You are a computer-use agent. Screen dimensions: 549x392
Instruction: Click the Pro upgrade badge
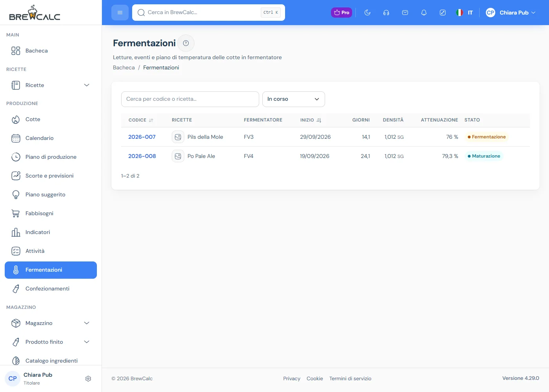tap(342, 13)
